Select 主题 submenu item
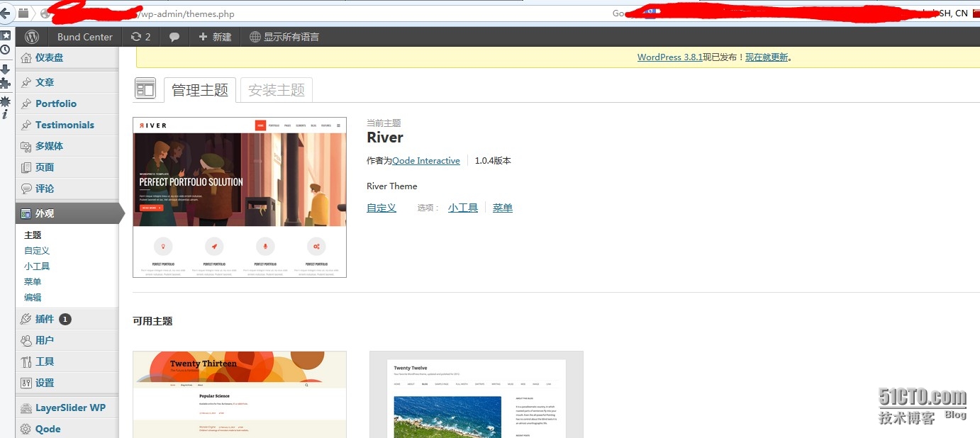This screenshot has width=980, height=438. [33, 235]
